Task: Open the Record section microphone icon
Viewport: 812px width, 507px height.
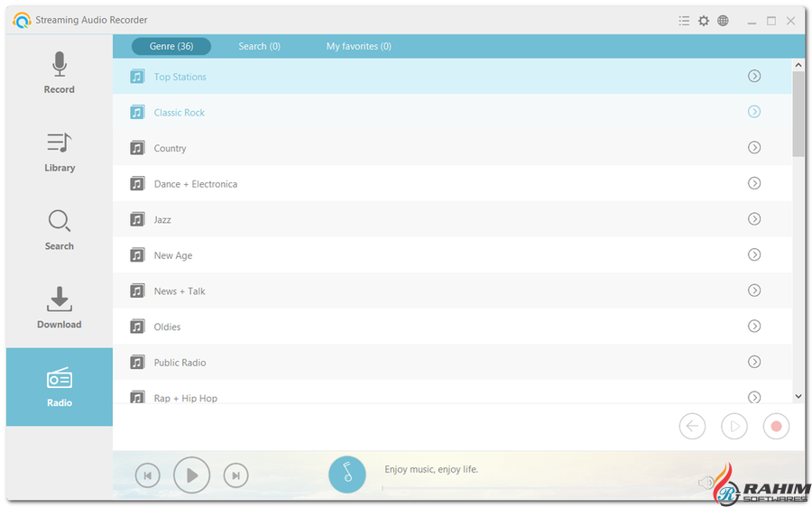Action: point(59,64)
